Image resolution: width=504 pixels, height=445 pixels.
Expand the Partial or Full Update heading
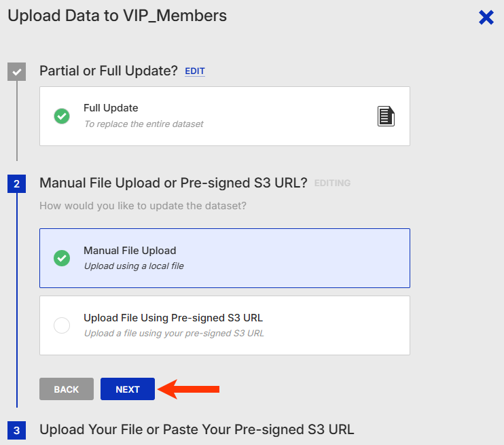point(109,71)
